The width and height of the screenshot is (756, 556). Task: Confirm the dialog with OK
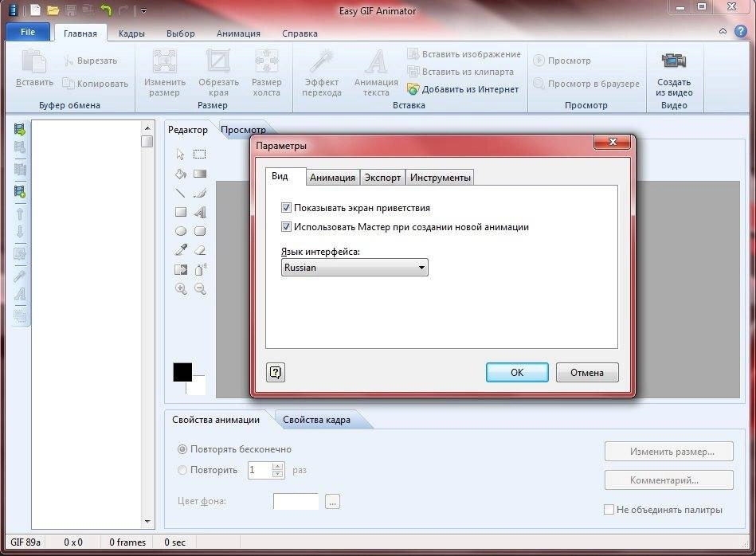[x=517, y=372]
